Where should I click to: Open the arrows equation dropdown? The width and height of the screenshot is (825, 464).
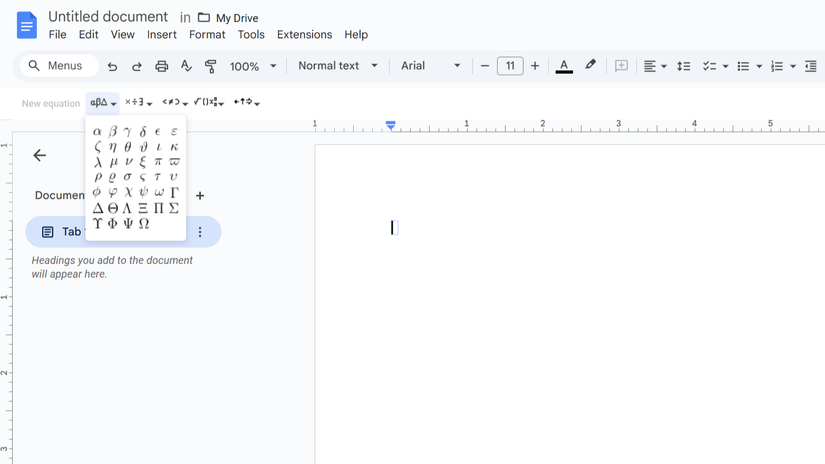click(247, 103)
